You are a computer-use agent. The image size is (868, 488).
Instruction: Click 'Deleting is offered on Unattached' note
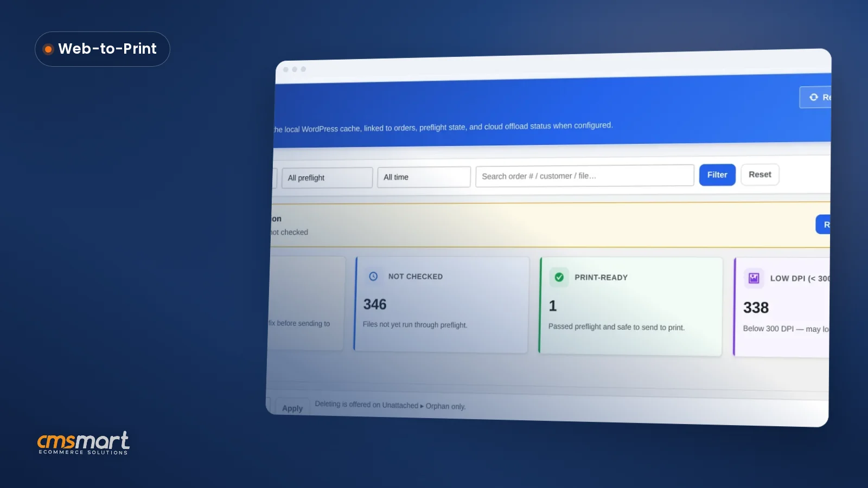pyautogui.click(x=390, y=405)
